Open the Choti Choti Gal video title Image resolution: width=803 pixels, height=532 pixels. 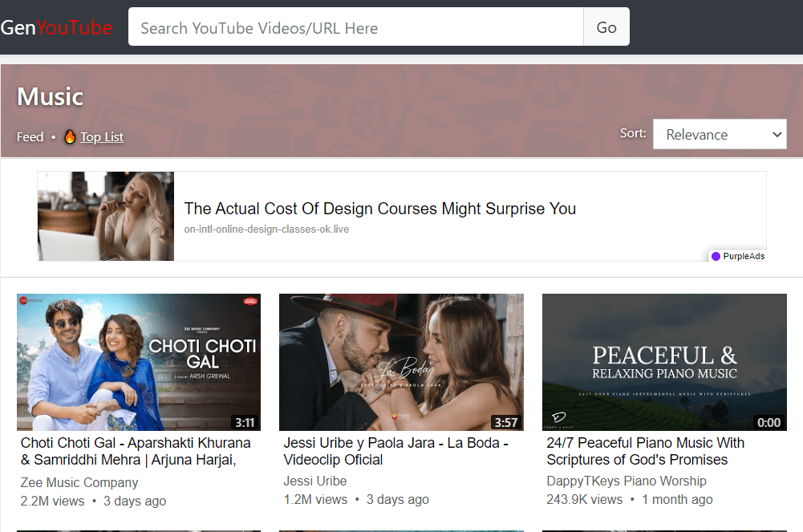pyautogui.click(x=136, y=451)
